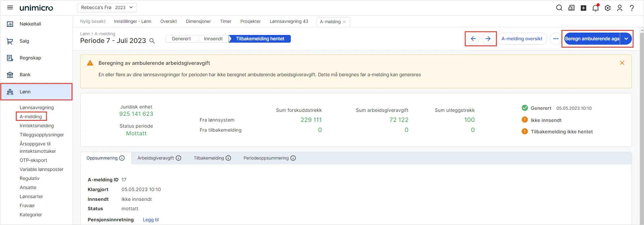Screen dimensions: 644x225
Task: Open settings gear icon
Action: [607, 8]
